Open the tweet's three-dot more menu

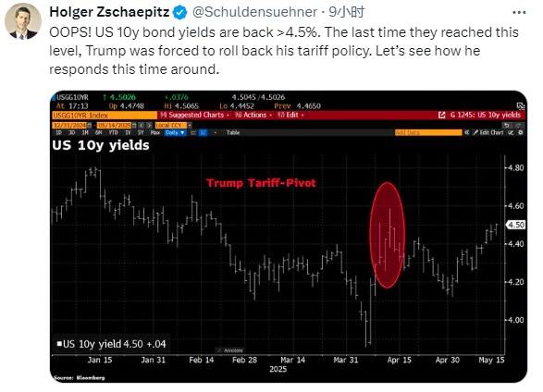point(519,13)
